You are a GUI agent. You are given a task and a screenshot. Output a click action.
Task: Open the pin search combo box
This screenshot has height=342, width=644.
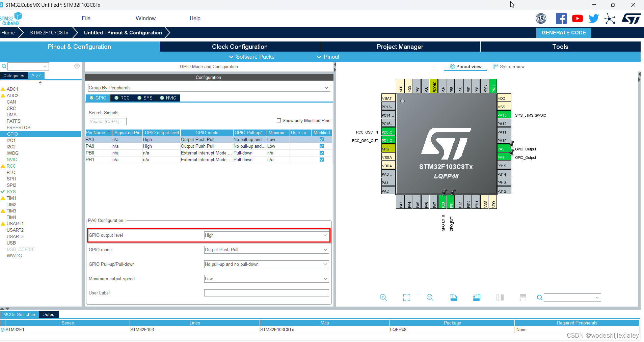click(x=572, y=297)
